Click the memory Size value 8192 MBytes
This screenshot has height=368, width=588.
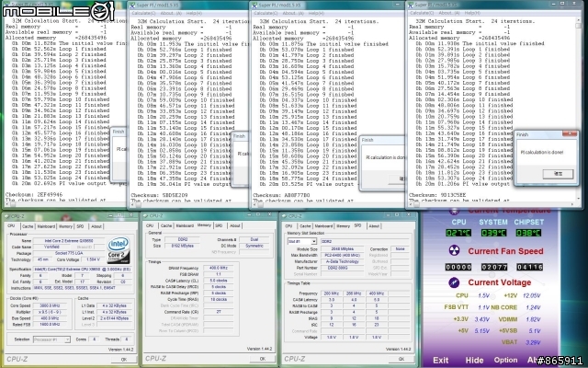click(x=182, y=246)
